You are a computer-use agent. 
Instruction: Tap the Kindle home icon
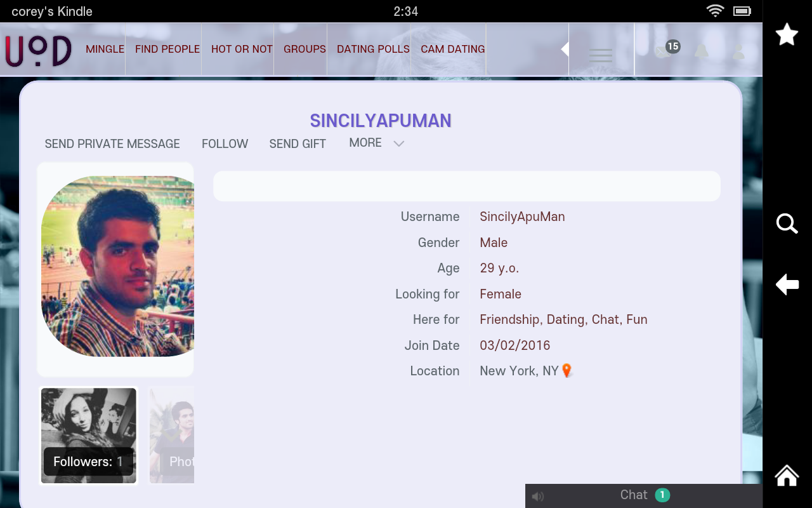(x=787, y=475)
